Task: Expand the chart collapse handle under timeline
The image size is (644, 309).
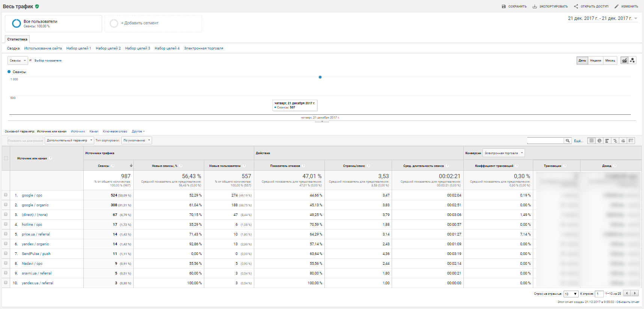Action: pos(322,121)
